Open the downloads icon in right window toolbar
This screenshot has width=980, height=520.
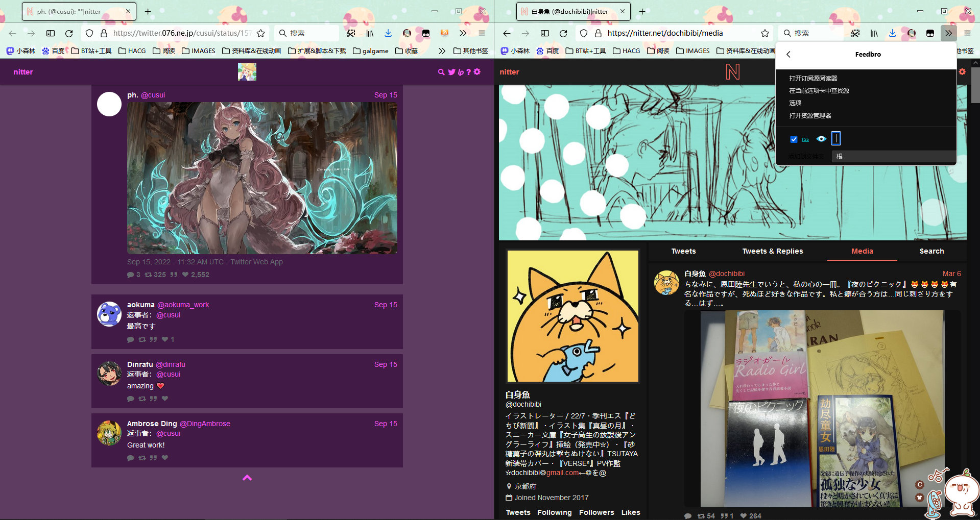892,33
